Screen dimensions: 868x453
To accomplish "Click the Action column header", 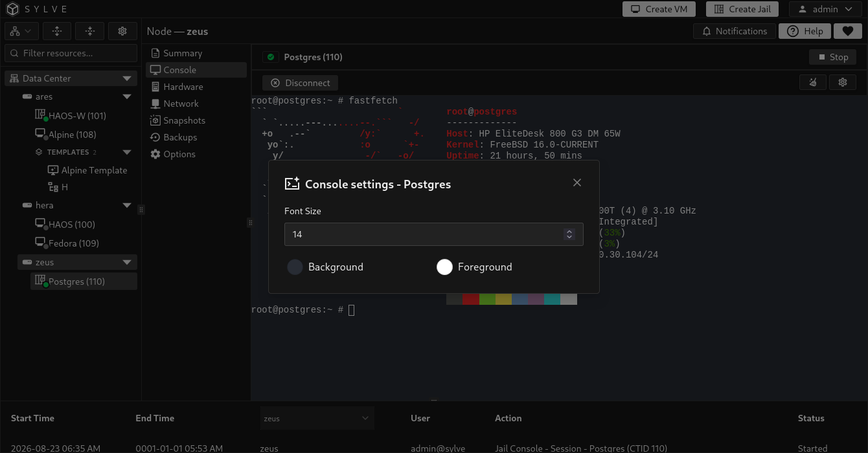I will click(x=508, y=418).
